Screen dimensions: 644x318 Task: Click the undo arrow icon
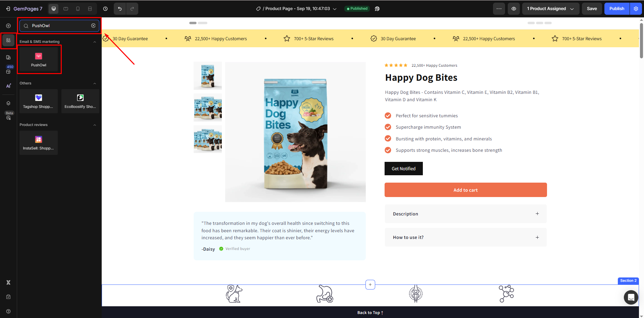click(120, 9)
